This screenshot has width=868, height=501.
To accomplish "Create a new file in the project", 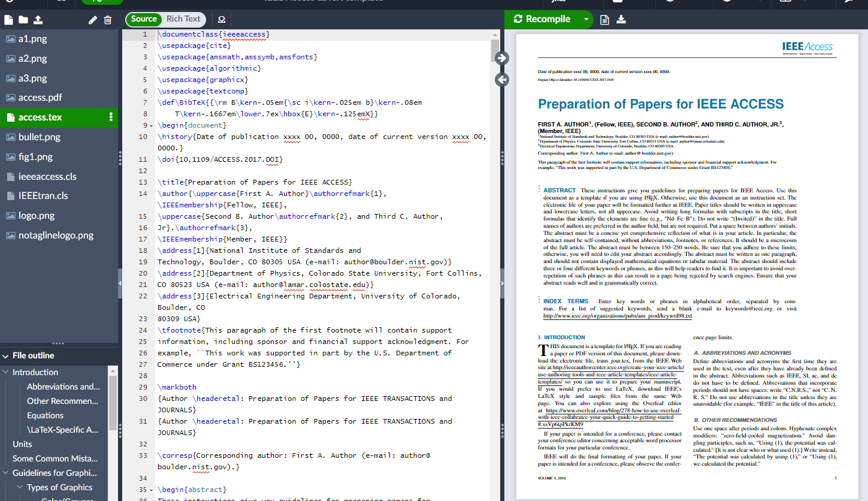I will point(8,20).
